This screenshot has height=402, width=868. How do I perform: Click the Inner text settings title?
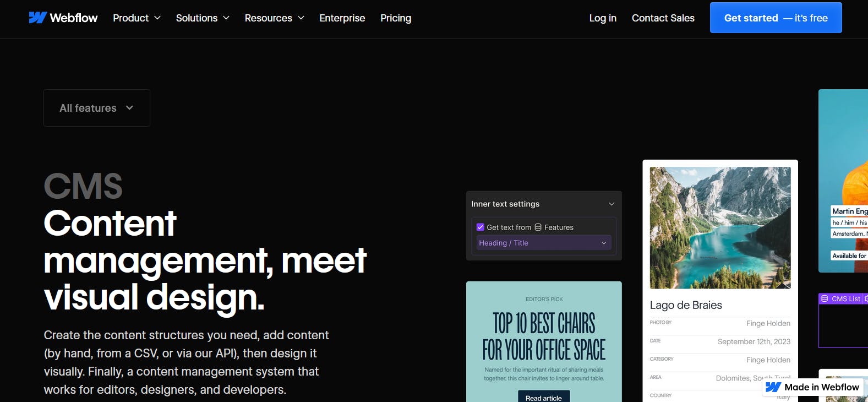505,204
